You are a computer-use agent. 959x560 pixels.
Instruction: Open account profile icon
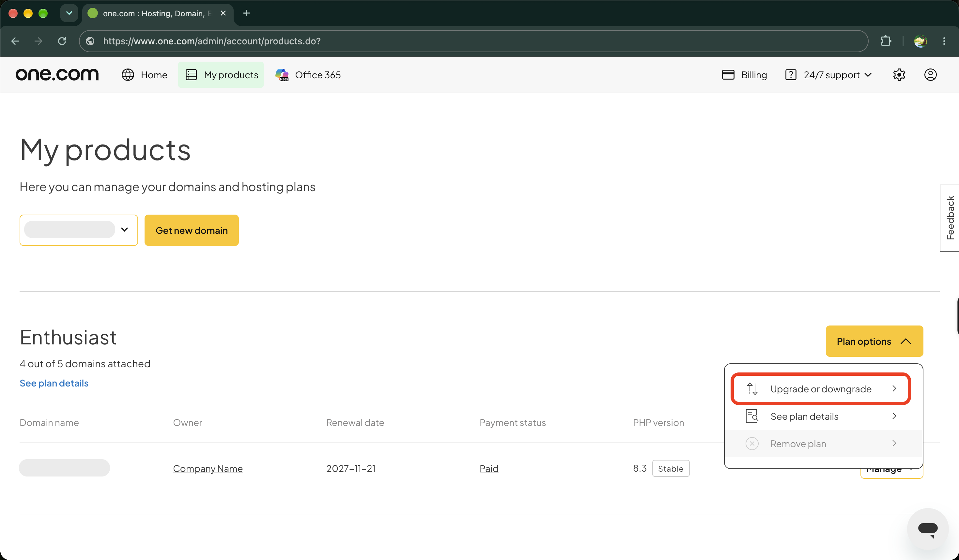(x=930, y=75)
